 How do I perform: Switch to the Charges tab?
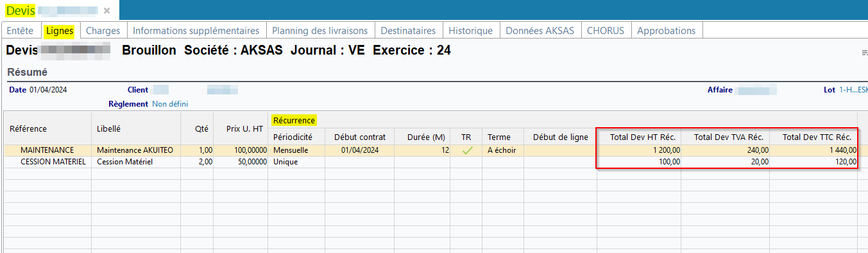pos(103,30)
